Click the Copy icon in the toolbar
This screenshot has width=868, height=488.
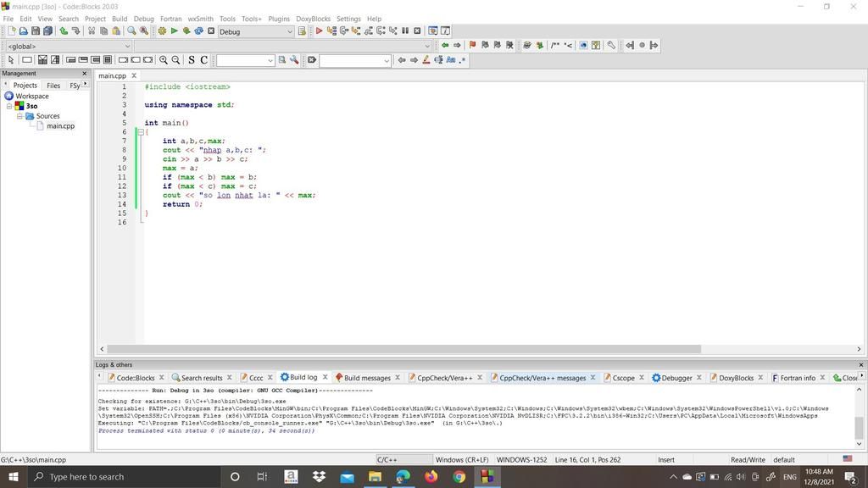[103, 31]
